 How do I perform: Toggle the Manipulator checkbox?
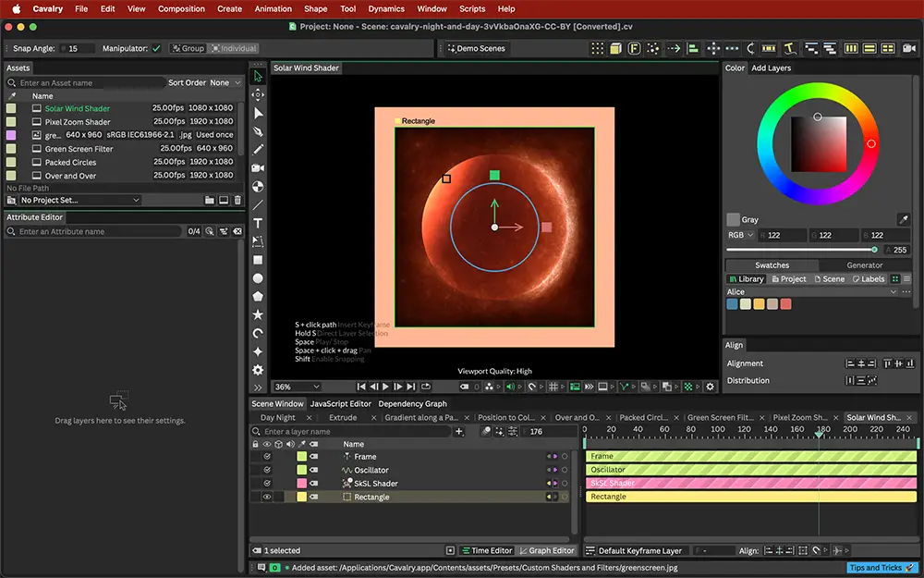[x=156, y=48]
